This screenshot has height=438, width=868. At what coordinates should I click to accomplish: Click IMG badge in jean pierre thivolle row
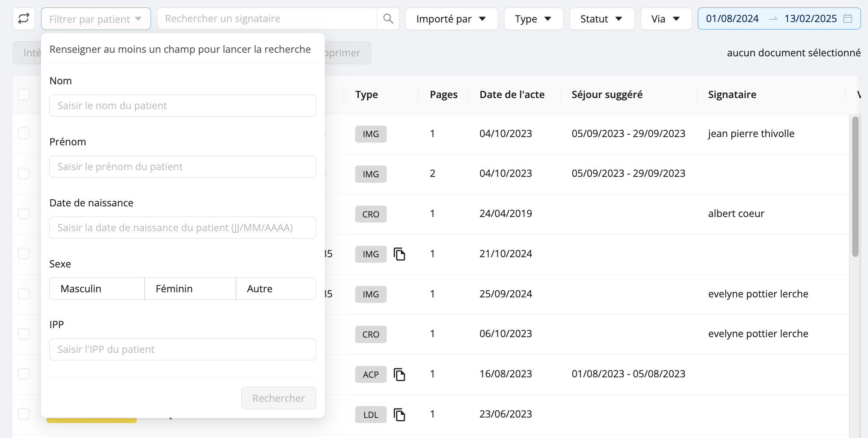click(x=371, y=134)
